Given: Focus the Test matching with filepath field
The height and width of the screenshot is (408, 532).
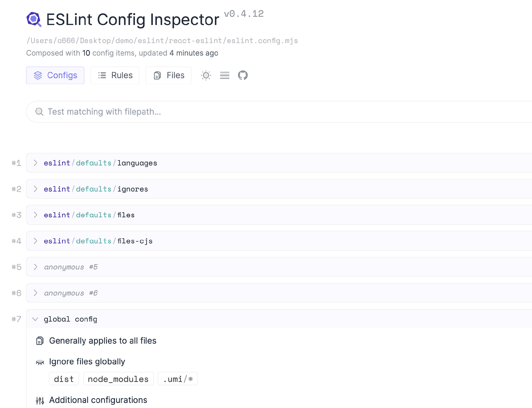Looking at the screenshot, I should 279,112.
